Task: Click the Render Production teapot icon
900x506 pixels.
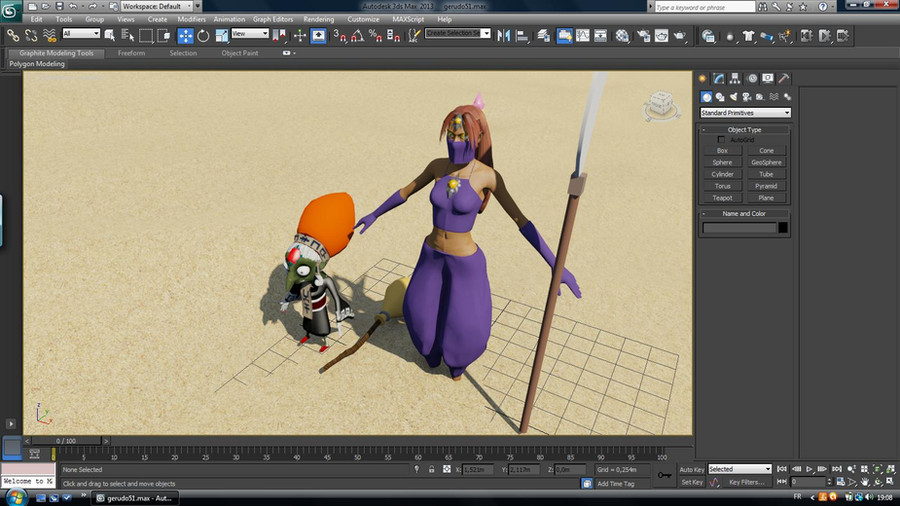Action: (x=680, y=36)
